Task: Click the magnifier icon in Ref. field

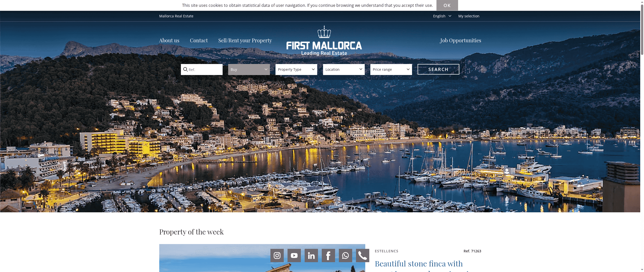Action: click(185, 69)
